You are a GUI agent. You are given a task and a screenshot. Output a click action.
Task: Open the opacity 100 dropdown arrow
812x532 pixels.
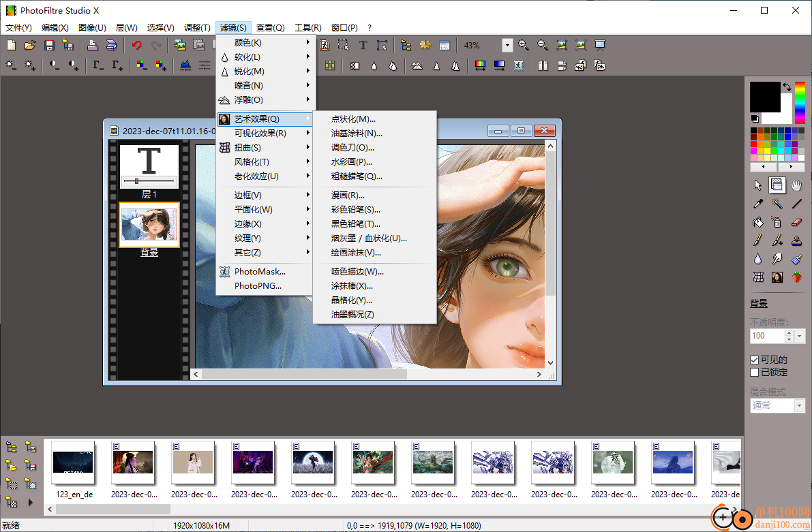[x=800, y=336]
